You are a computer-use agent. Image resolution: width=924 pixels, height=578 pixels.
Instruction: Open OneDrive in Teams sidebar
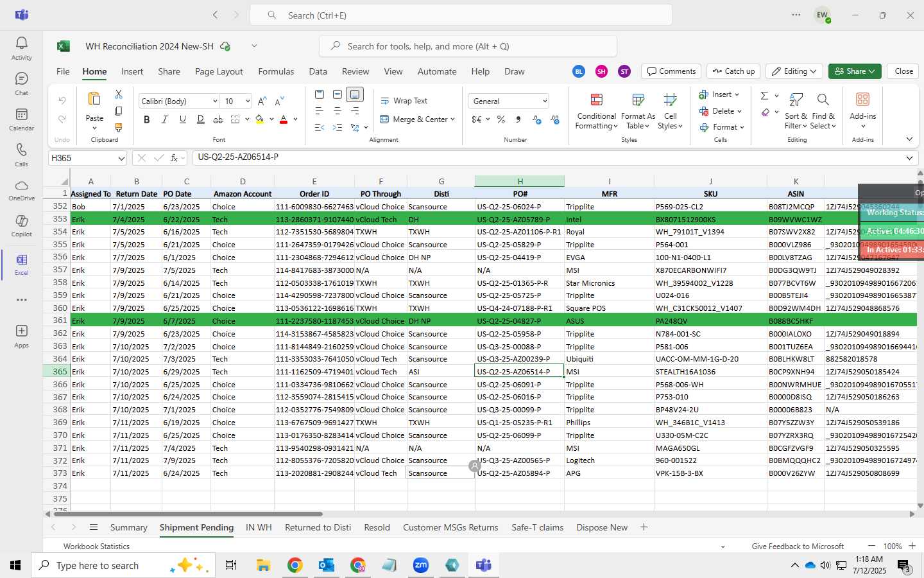(21, 190)
